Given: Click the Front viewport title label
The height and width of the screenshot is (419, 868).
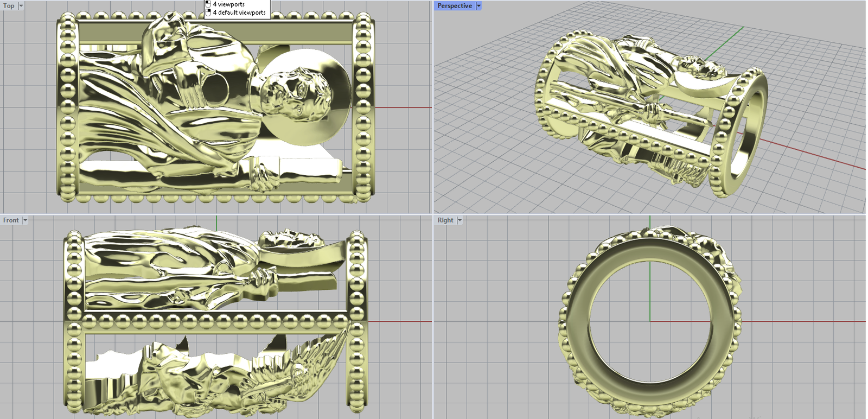Looking at the screenshot, I should pos(11,220).
